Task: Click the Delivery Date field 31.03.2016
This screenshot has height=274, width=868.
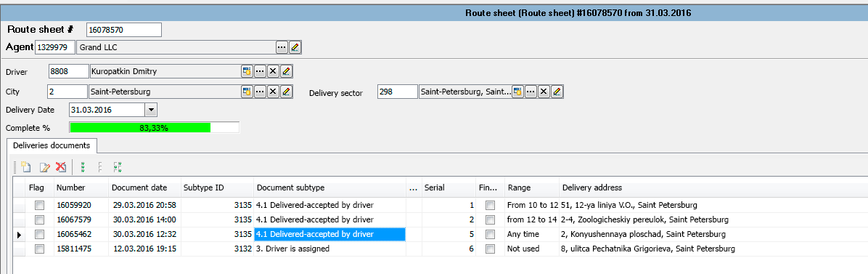Action: click(x=107, y=110)
